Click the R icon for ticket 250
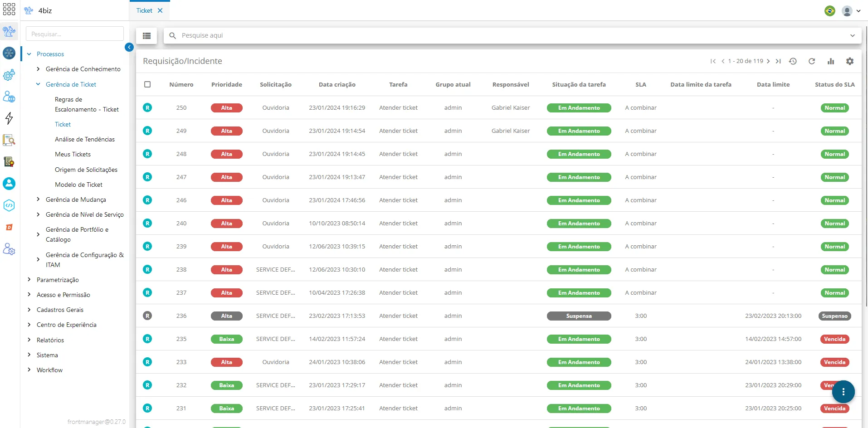The width and height of the screenshot is (868, 428). click(147, 107)
